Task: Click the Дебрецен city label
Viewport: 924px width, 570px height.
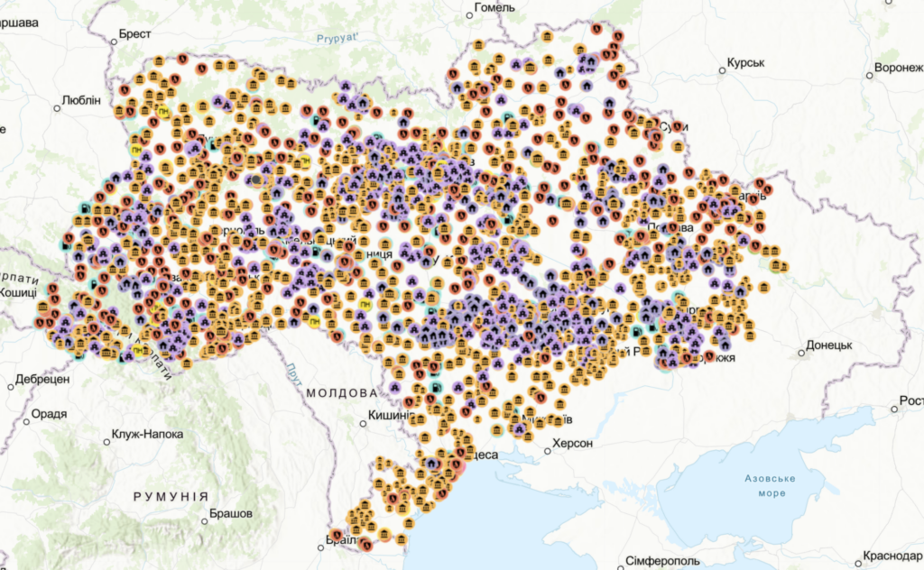Action: tap(42, 379)
